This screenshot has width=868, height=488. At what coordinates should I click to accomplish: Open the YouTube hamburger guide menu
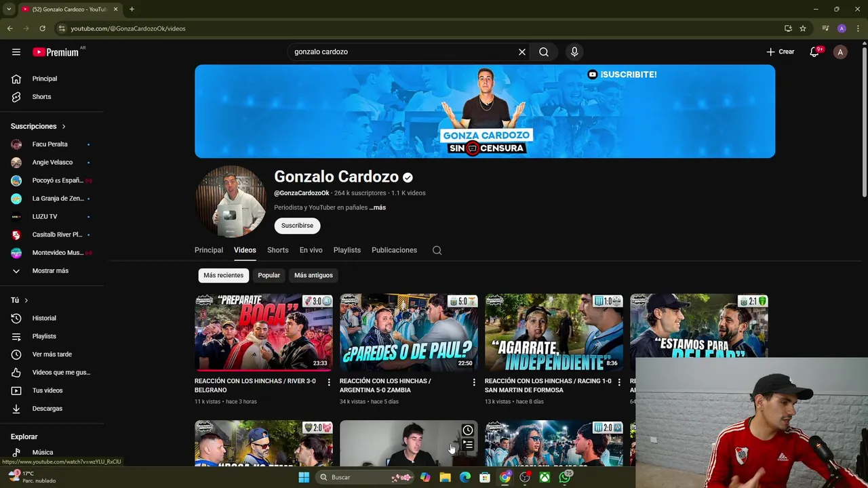coord(16,52)
